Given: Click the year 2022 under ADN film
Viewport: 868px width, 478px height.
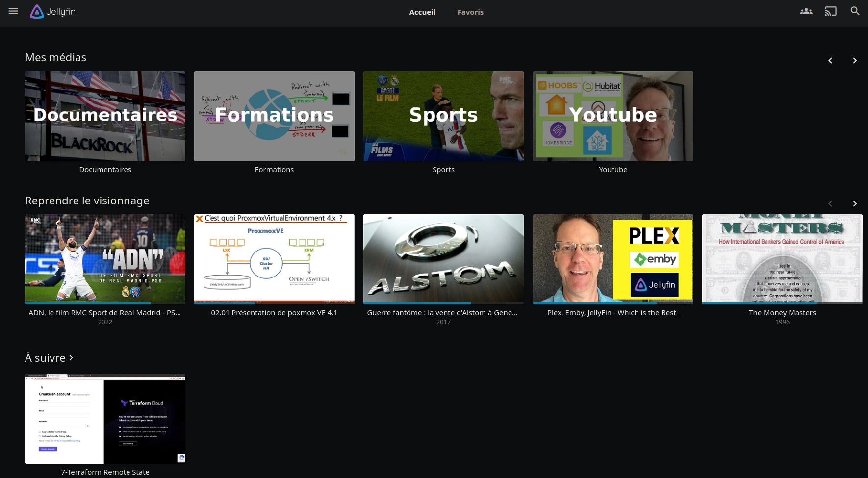Looking at the screenshot, I should [x=105, y=322].
